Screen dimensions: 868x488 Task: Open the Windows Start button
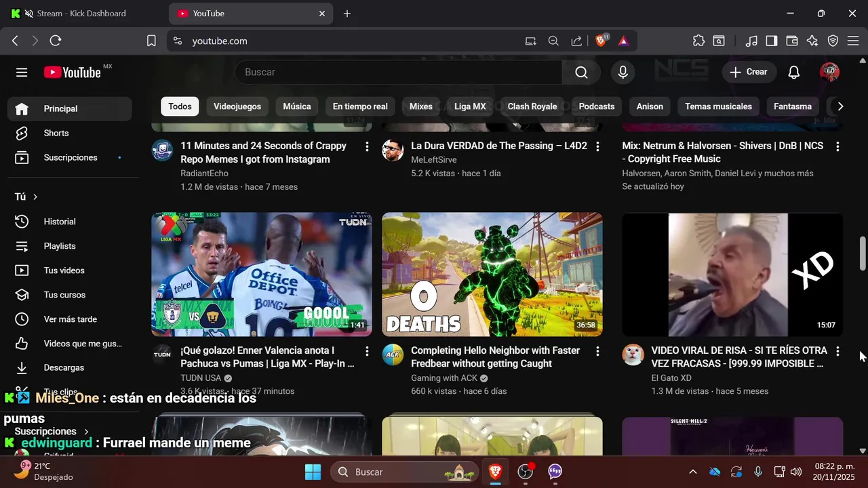tap(313, 472)
